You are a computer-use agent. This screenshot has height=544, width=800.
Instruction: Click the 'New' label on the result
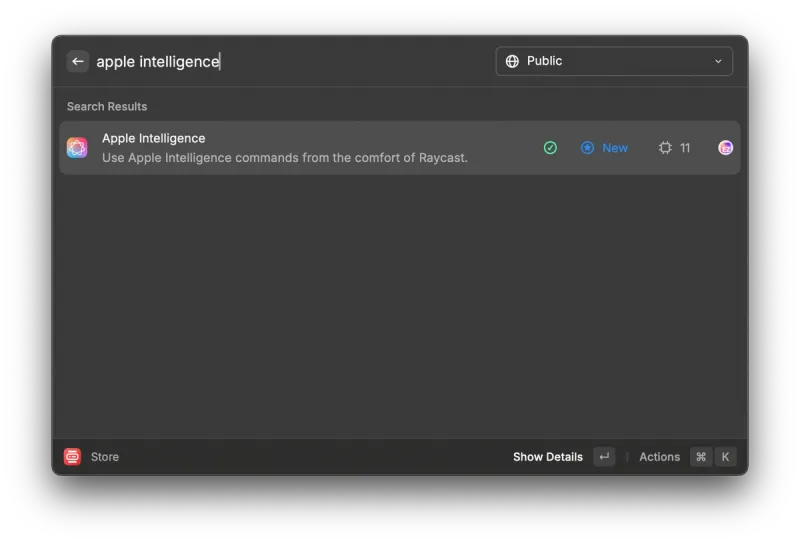coord(615,148)
